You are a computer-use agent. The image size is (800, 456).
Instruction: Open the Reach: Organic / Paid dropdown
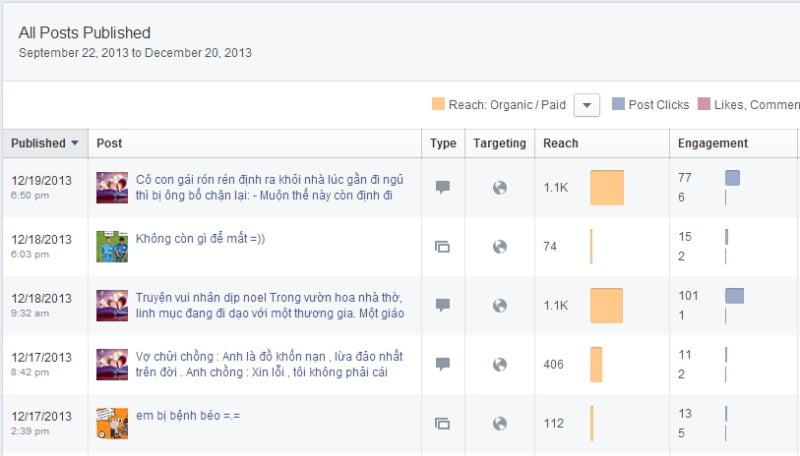tap(587, 105)
